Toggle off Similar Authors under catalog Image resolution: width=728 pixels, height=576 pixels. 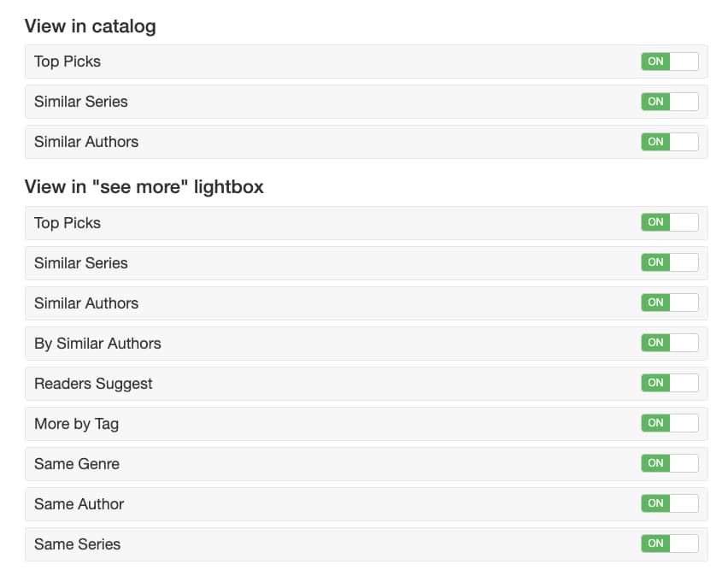pyautogui.click(x=669, y=142)
